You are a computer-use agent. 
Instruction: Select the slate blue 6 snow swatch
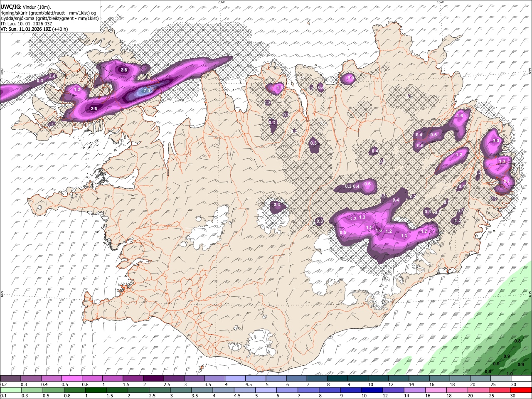coord(296,379)
